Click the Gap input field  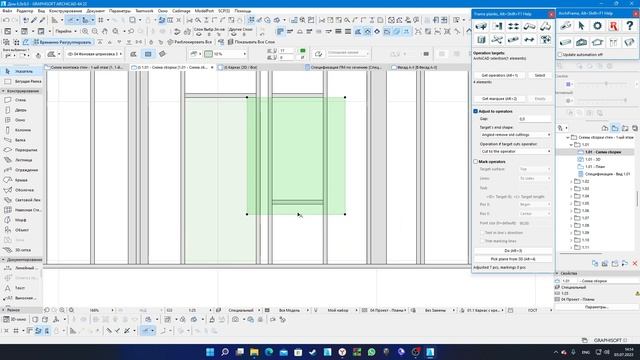pos(534,119)
